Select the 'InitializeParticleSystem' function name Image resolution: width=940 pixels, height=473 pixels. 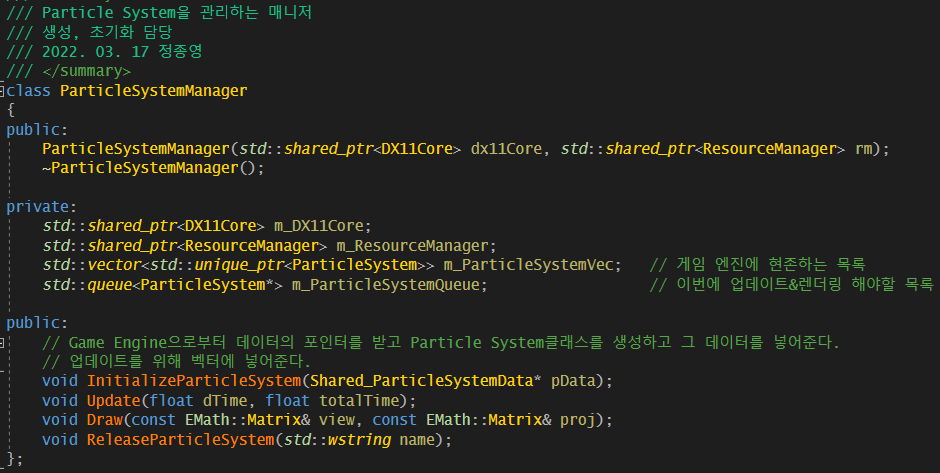pyautogui.click(x=194, y=381)
